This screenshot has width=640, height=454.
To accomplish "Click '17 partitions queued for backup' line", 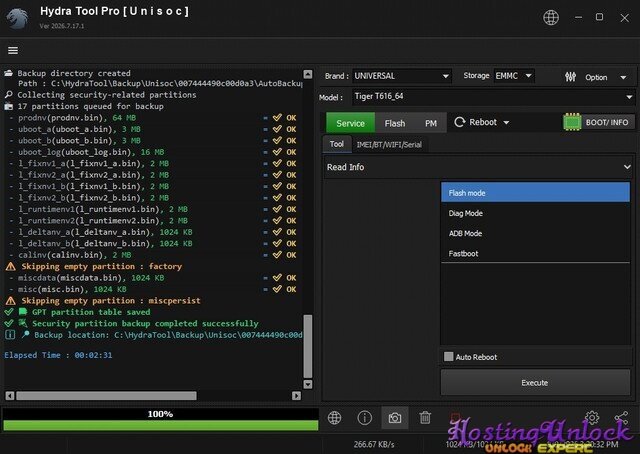I will click(90, 106).
